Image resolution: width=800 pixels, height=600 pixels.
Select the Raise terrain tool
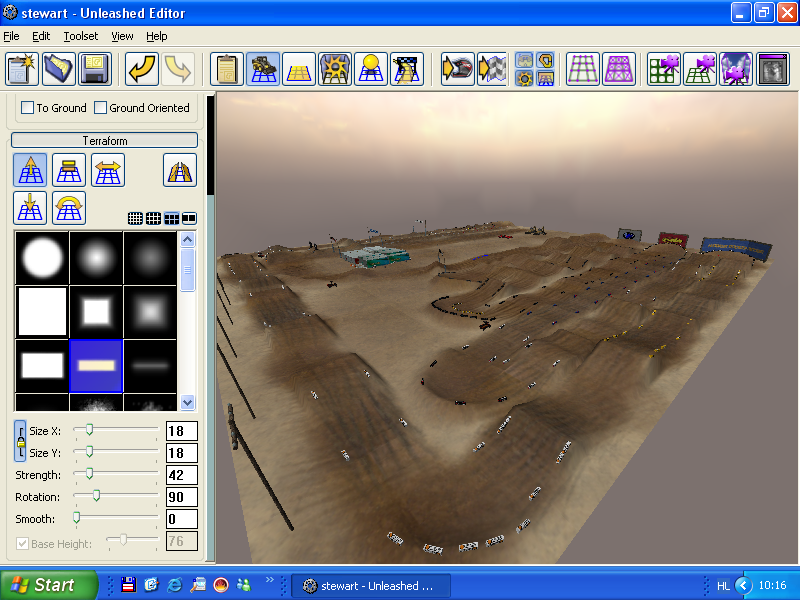(x=30, y=170)
